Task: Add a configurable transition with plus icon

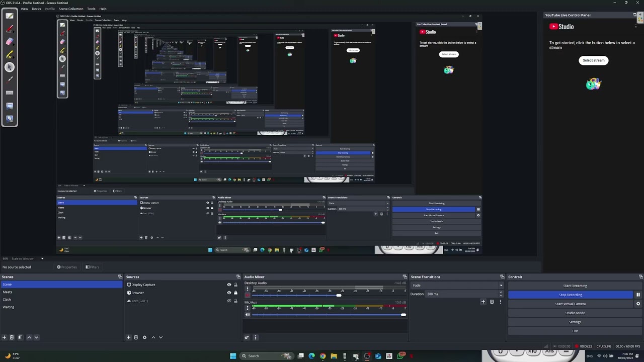Action: pos(483,302)
